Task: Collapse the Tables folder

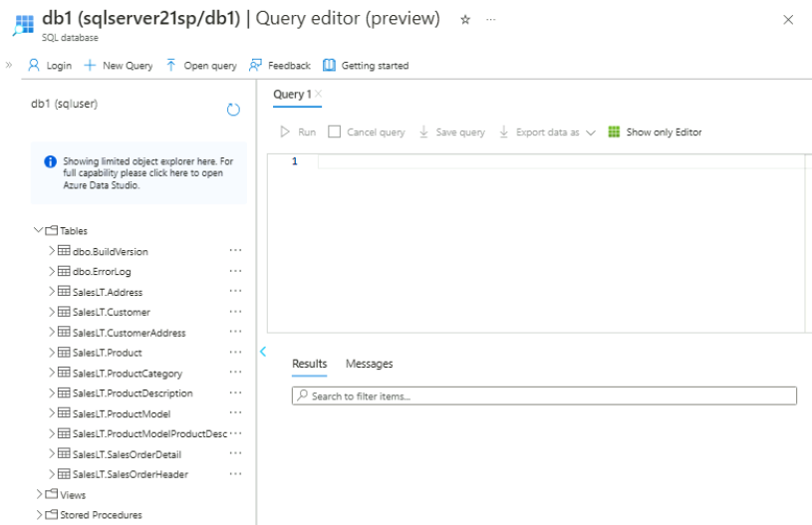Action: point(38,231)
